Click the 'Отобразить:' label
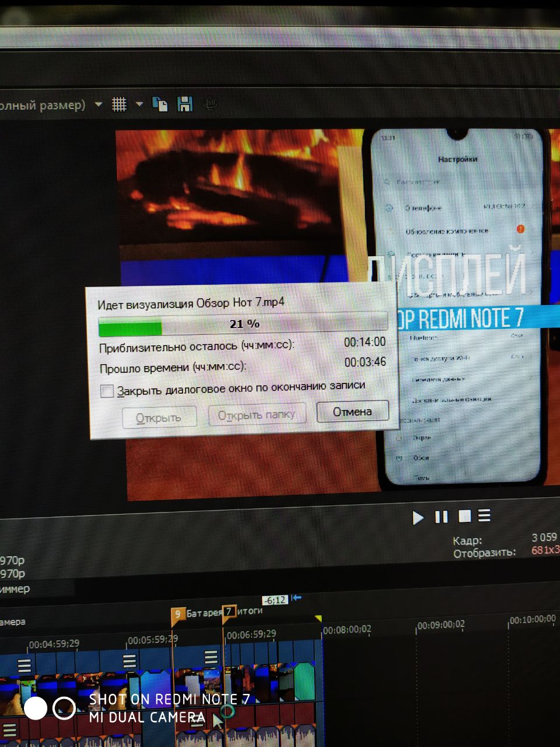Viewport: 560px width, 747px height. coord(485,552)
